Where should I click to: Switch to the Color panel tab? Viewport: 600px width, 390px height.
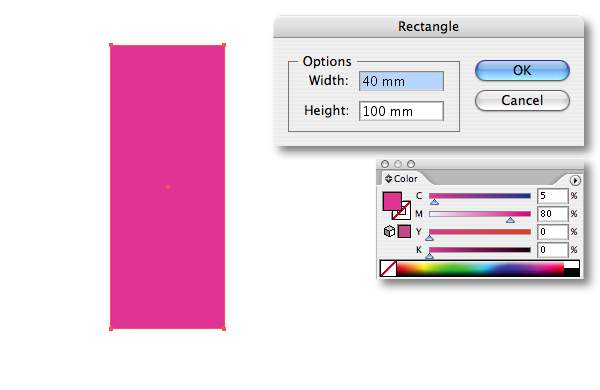point(406,179)
